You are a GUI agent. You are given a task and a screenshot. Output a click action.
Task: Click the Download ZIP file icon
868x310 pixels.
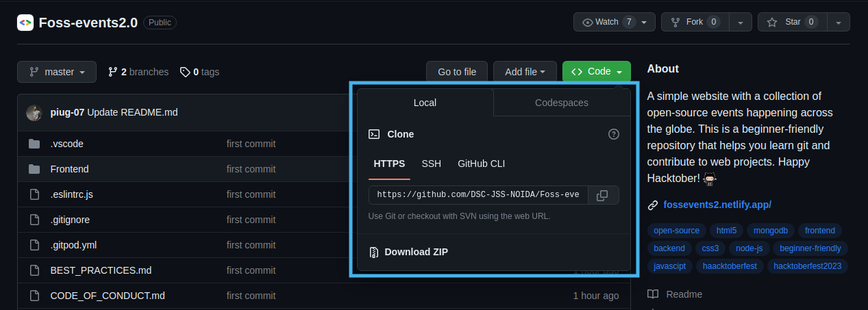coord(374,252)
